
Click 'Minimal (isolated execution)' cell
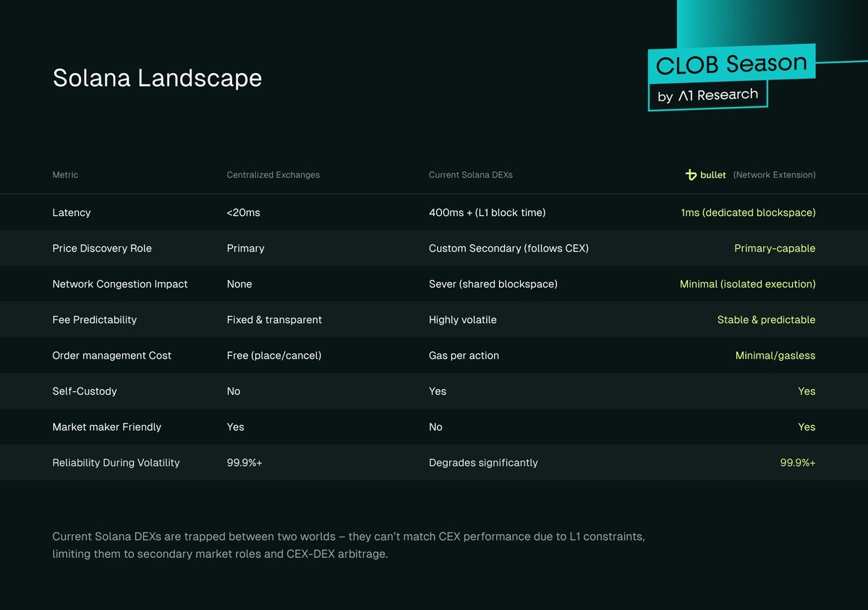click(x=748, y=284)
